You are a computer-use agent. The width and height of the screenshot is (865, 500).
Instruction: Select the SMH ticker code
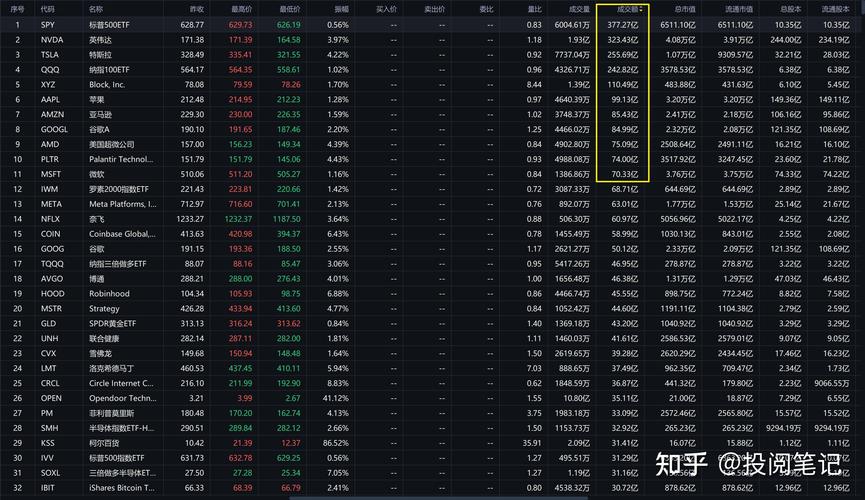tap(49, 428)
